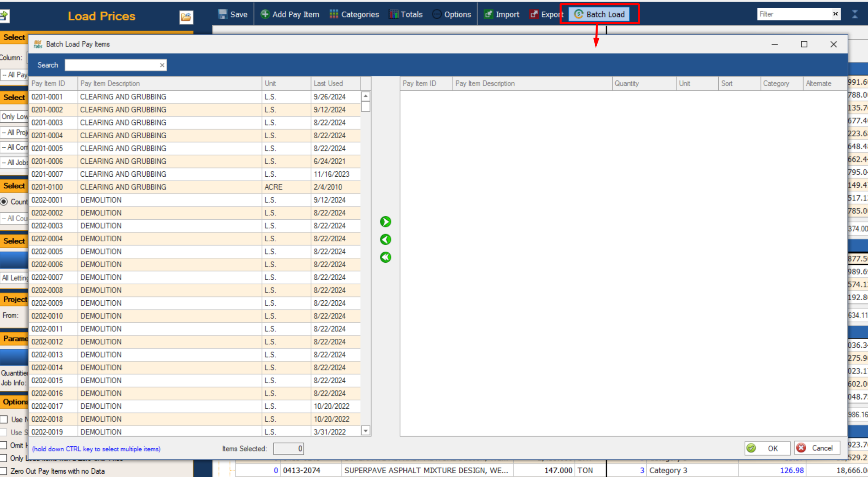Expand the All Letting dropdown

[x=14, y=278]
